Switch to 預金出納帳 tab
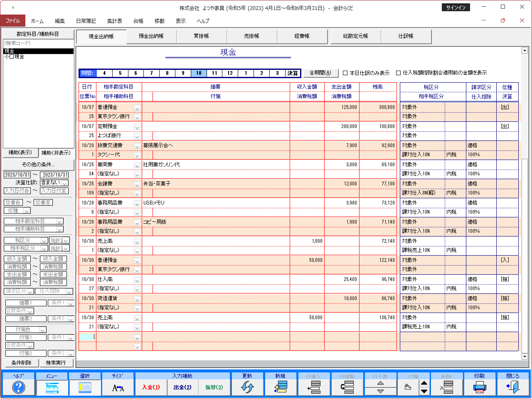 151,36
